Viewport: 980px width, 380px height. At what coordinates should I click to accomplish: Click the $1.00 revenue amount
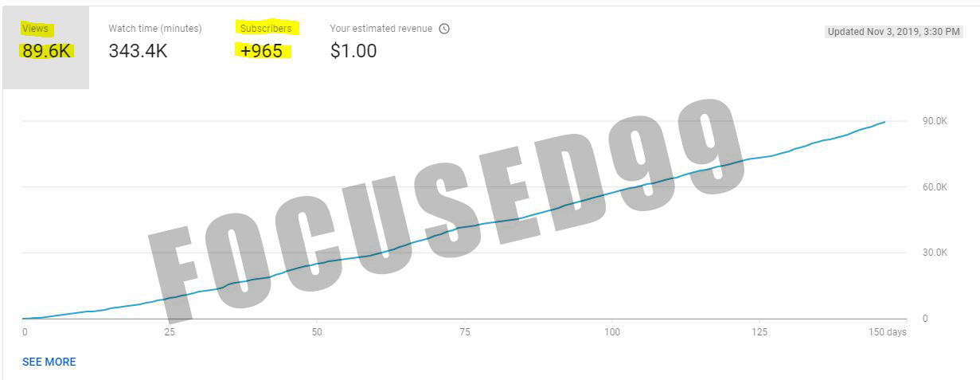point(353,52)
